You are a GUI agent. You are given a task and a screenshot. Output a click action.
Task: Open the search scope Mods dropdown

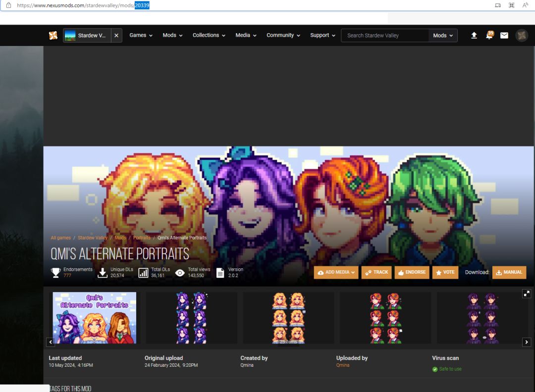[x=443, y=36]
